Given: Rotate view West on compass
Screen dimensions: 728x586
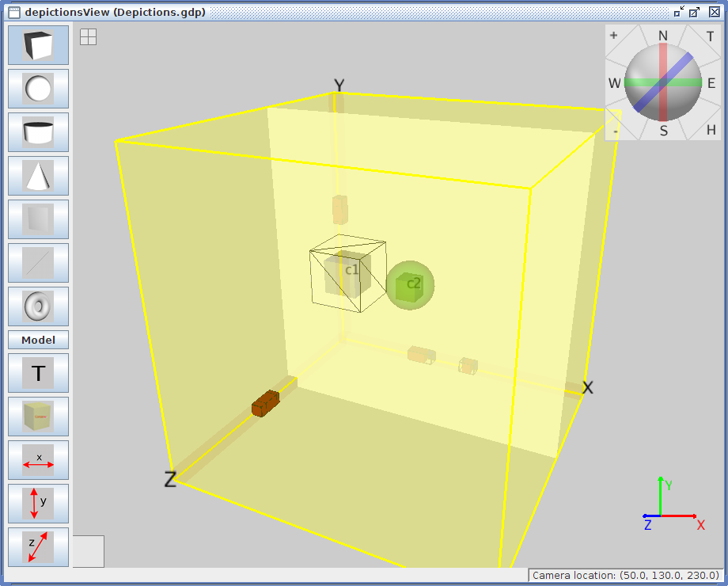Looking at the screenshot, I should coord(614,83).
